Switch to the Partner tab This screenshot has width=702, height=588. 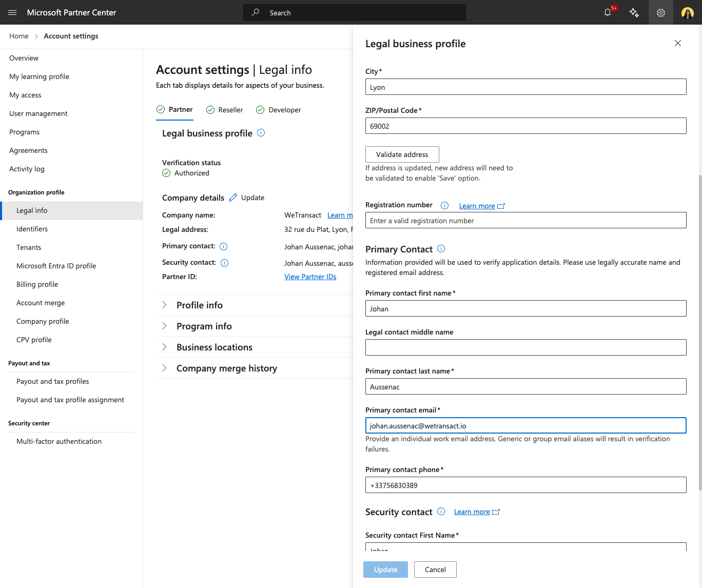point(175,109)
